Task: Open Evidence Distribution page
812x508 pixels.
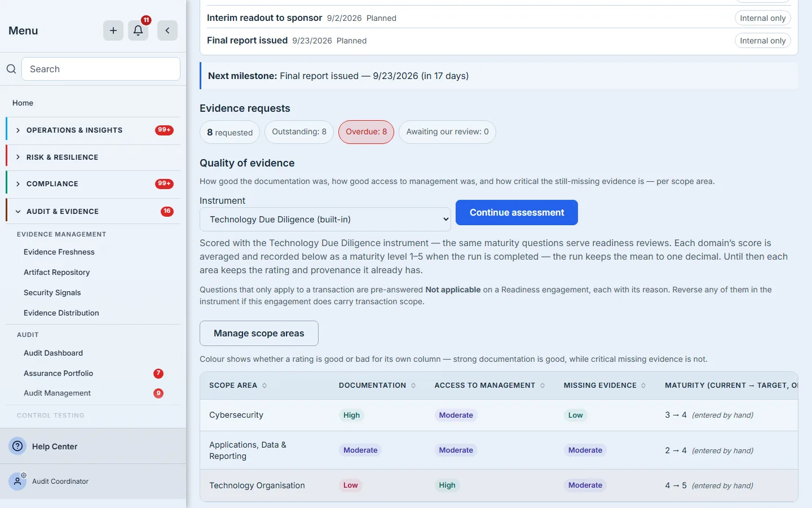Action: (x=61, y=313)
